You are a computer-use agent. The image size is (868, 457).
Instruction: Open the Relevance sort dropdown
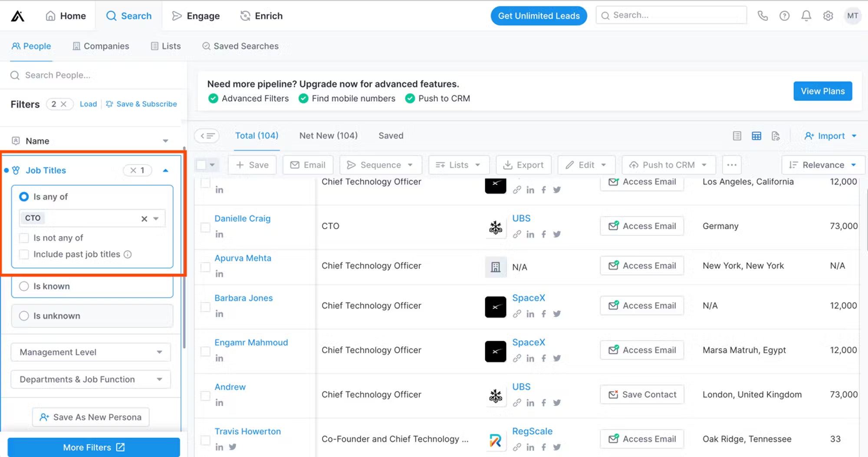coord(822,165)
